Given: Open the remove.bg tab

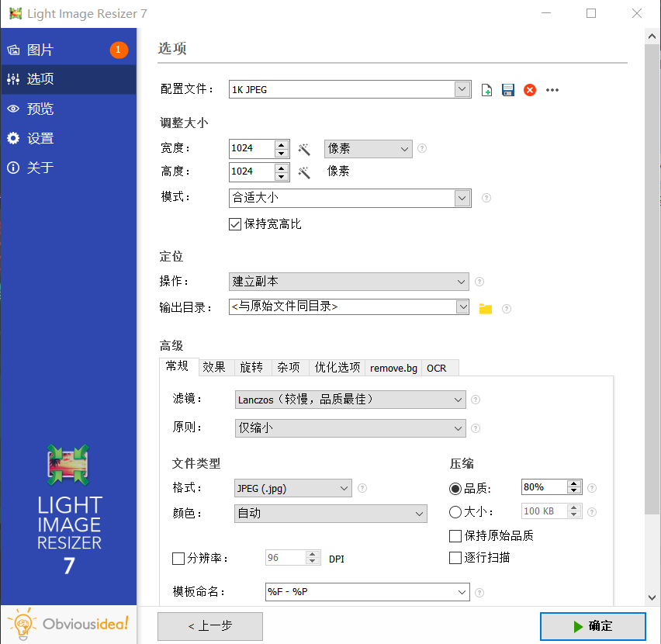Looking at the screenshot, I should click(x=393, y=367).
